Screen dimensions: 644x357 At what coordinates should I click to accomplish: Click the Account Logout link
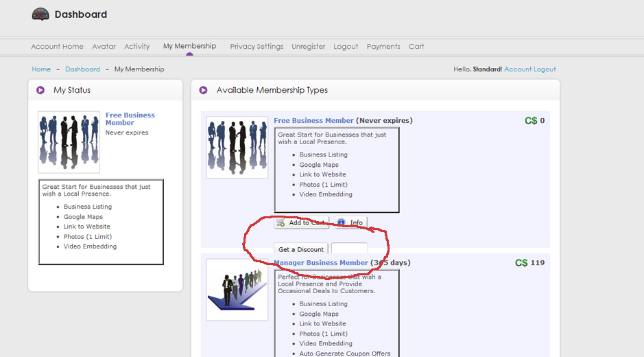[x=529, y=69]
